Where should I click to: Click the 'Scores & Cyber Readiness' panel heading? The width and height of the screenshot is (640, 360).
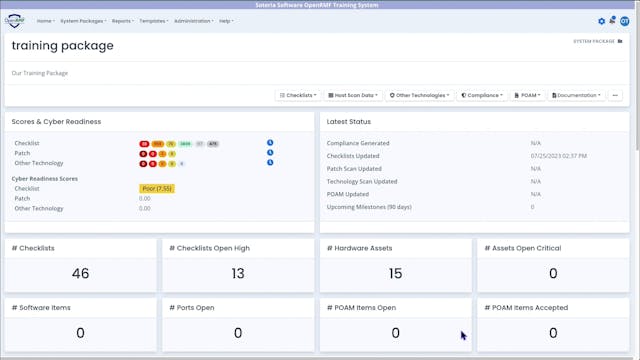[x=56, y=122]
